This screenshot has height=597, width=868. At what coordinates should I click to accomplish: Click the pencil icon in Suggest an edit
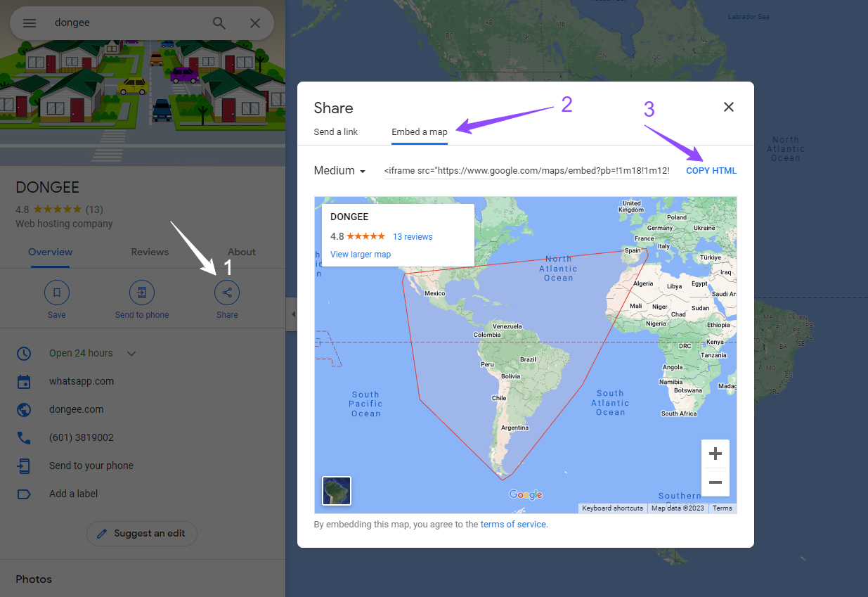click(x=102, y=533)
